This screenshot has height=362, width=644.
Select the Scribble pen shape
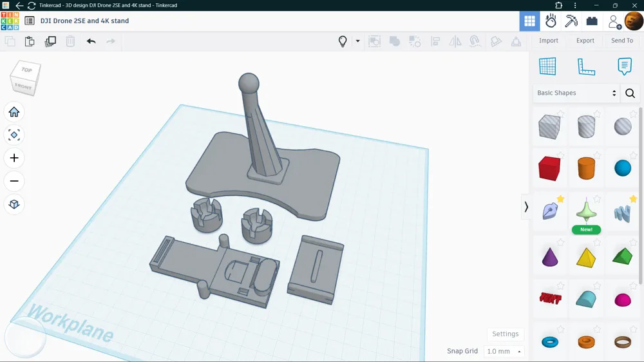[x=549, y=211]
